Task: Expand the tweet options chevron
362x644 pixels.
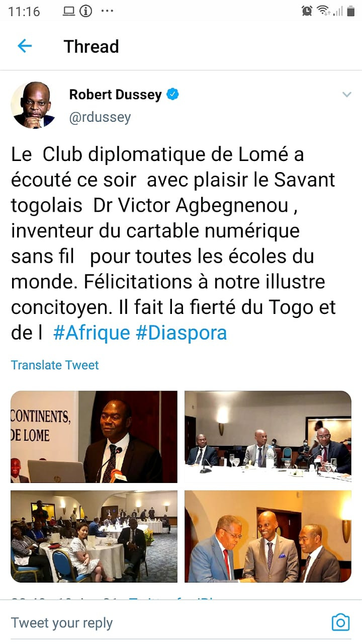Action: click(346, 95)
